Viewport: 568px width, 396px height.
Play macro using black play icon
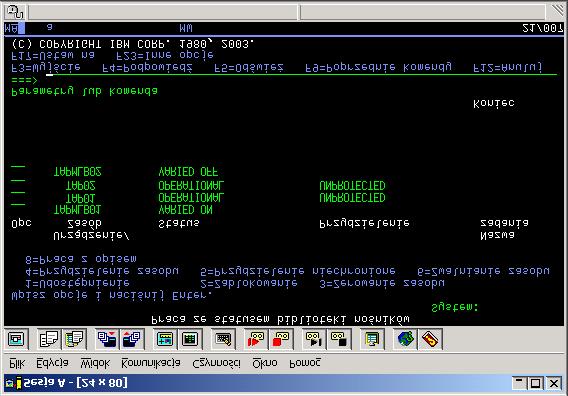pyautogui.click(x=313, y=339)
